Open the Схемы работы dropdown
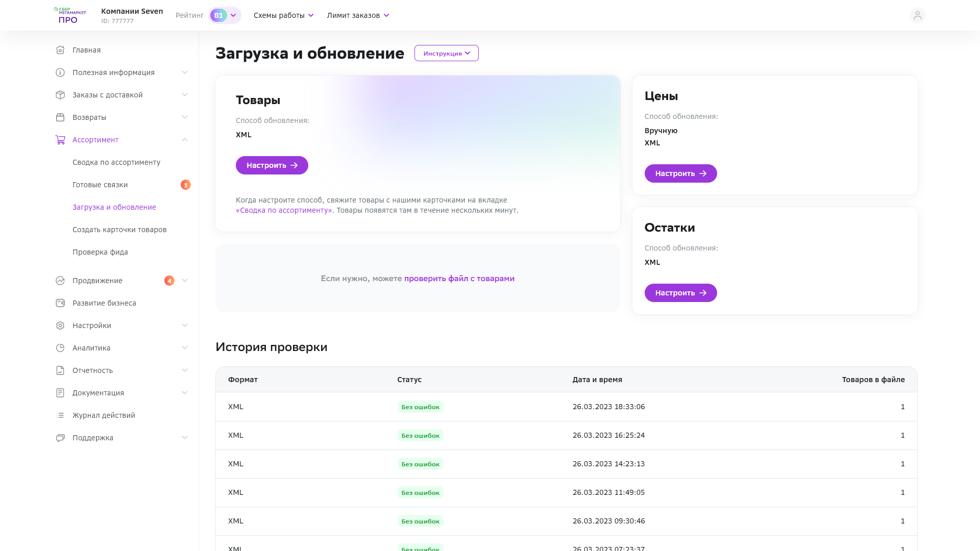 point(283,15)
